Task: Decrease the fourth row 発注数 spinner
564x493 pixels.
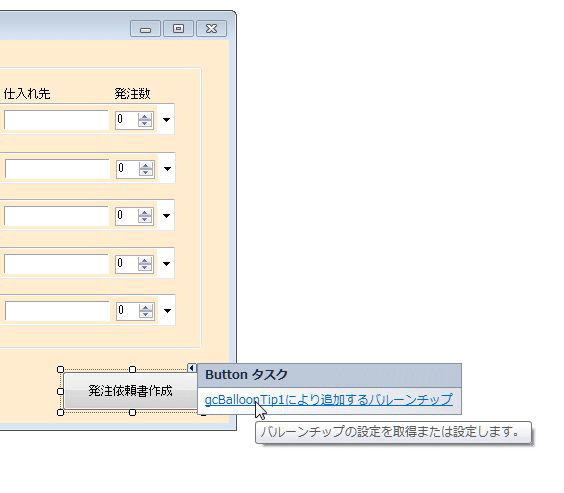Action: pos(145,267)
